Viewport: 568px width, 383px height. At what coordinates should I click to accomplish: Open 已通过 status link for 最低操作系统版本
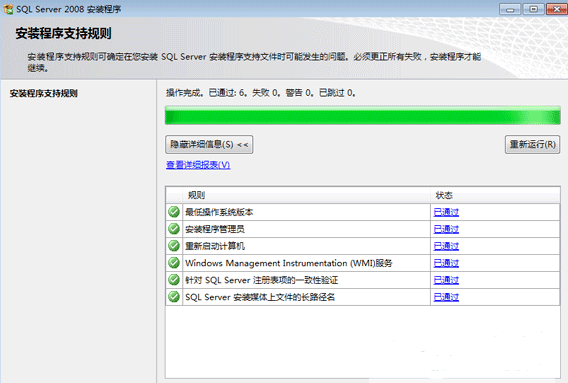pyautogui.click(x=446, y=212)
